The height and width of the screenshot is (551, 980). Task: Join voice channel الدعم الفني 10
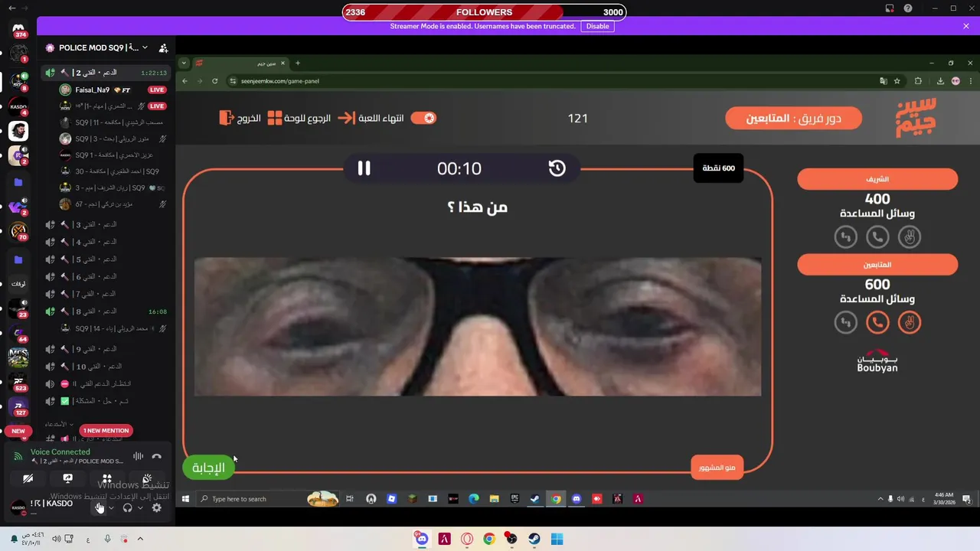point(106,367)
